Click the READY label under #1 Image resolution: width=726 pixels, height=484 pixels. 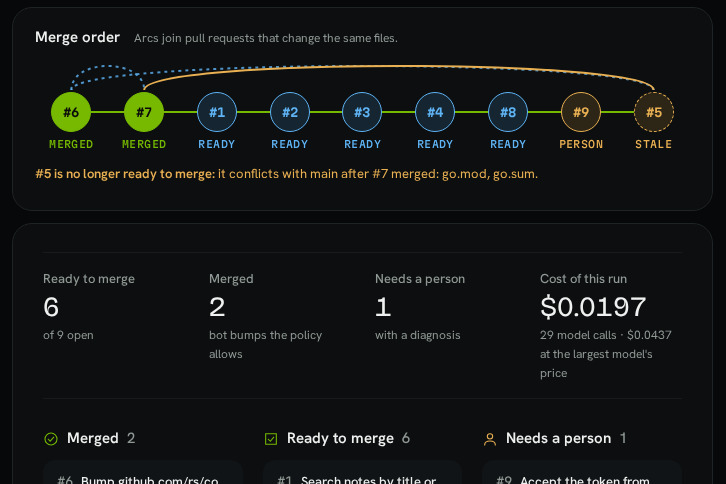coord(217,145)
